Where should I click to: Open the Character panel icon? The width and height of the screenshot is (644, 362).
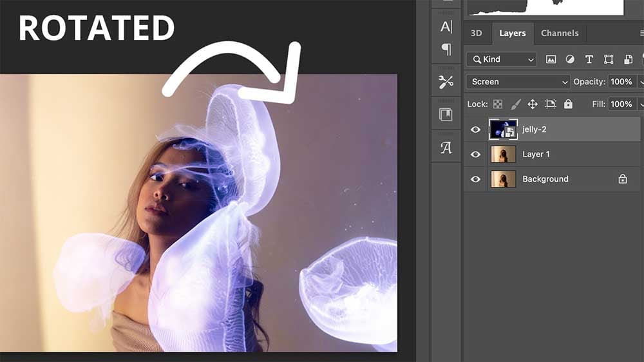[x=446, y=27]
